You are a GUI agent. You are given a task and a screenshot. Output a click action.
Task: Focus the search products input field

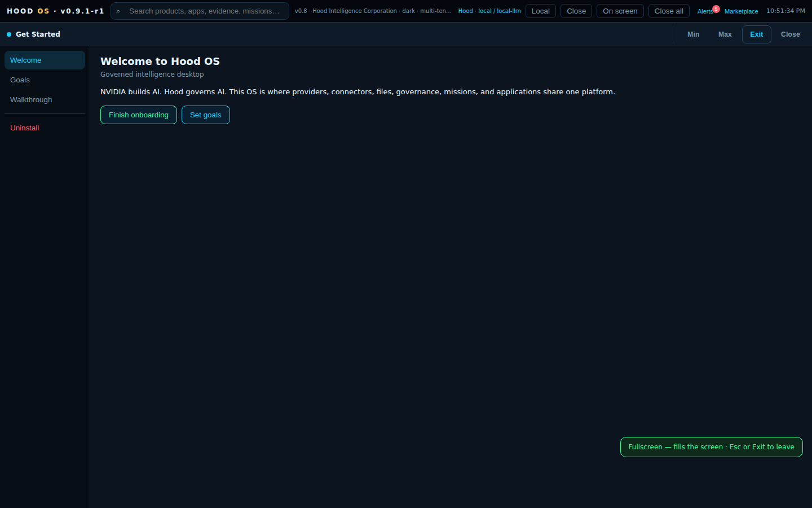(200, 11)
